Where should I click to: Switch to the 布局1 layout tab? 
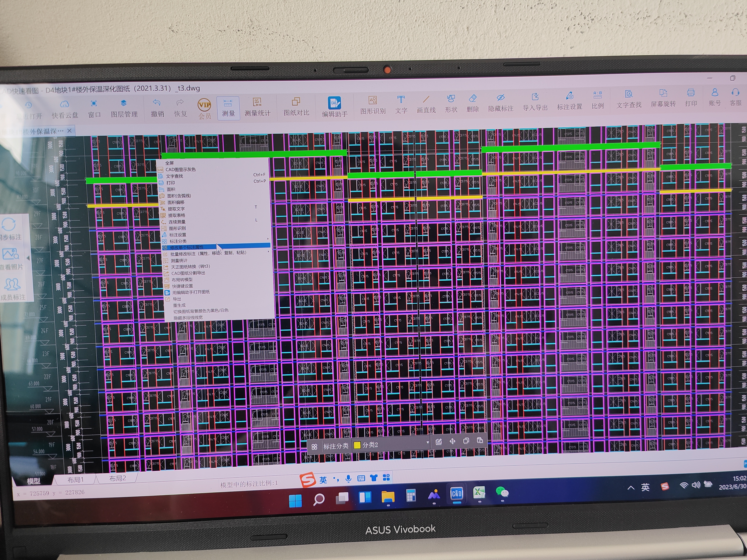tap(75, 480)
